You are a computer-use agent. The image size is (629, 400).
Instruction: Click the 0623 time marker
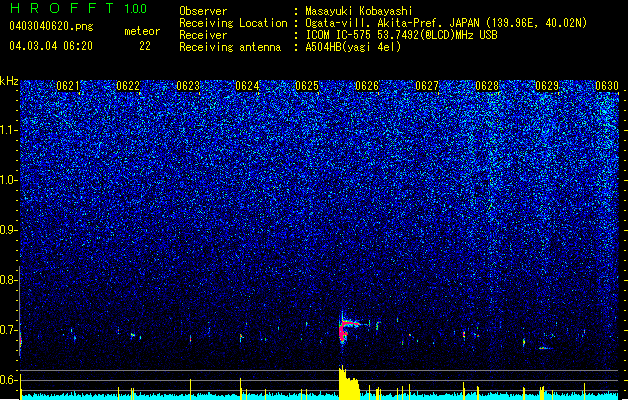pos(188,86)
